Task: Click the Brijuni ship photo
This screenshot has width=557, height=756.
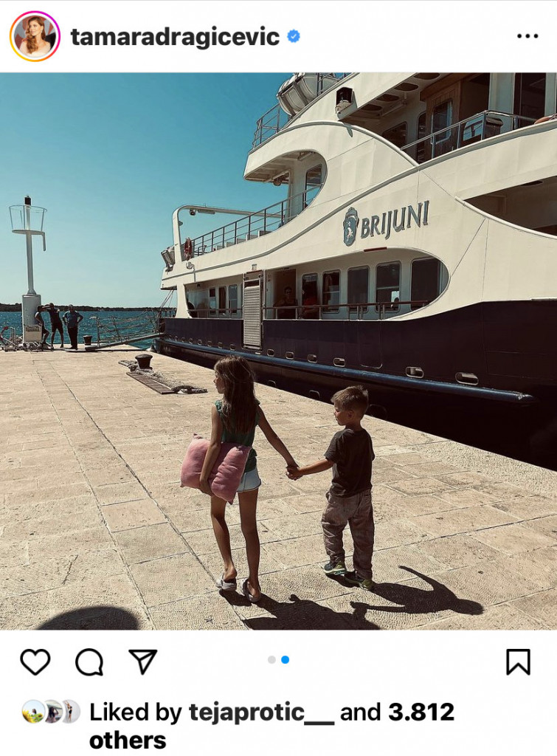Action: (279, 351)
